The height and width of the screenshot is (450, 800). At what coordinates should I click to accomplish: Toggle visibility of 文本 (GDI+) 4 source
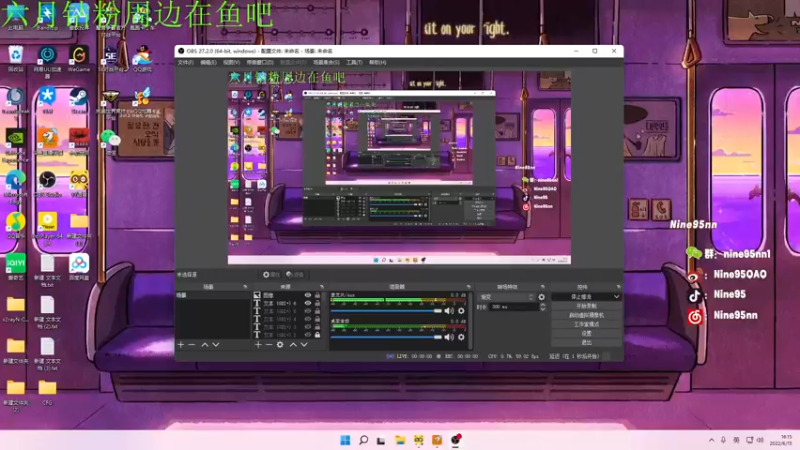pyautogui.click(x=308, y=319)
